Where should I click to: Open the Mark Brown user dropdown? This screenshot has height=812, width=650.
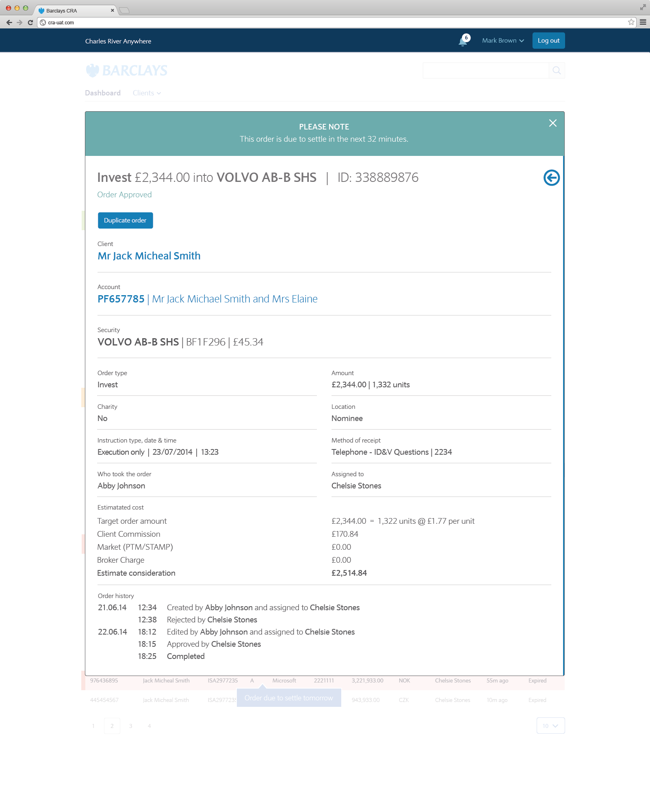pyautogui.click(x=503, y=41)
